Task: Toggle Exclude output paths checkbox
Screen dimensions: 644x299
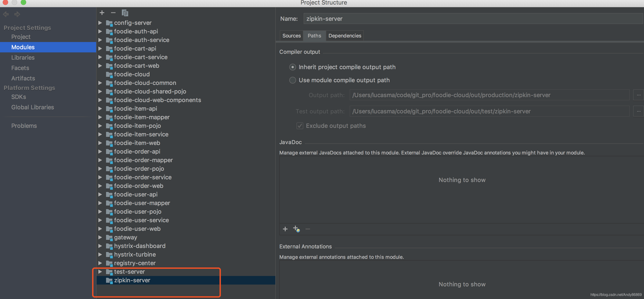Action: tap(300, 126)
